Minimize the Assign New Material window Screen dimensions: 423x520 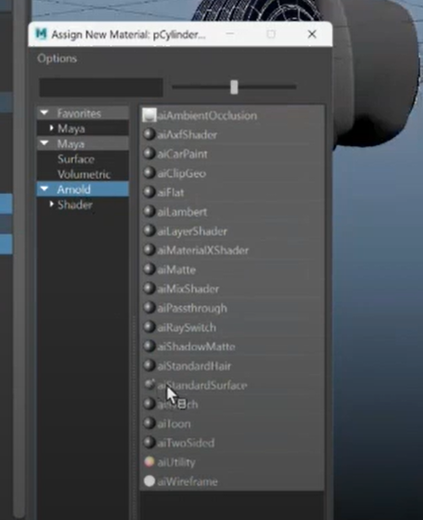point(230,34)
